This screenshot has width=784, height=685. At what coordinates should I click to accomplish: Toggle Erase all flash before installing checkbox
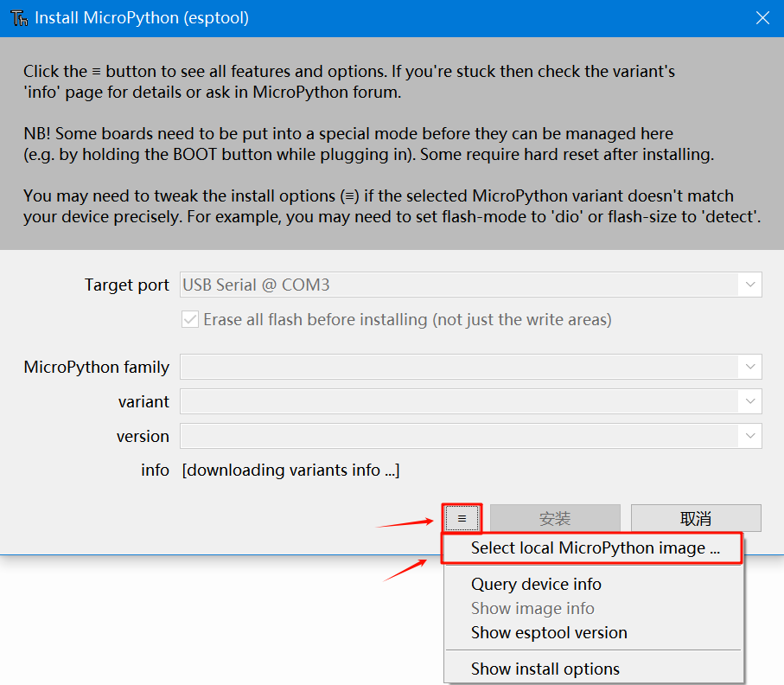pyautogui.click(x=190, y=319)
